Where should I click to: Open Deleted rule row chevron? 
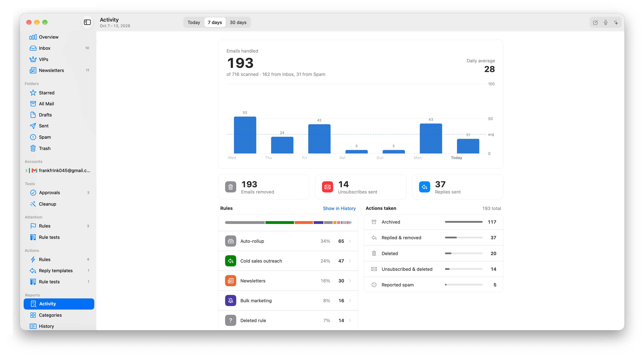[x=350, y=320]
